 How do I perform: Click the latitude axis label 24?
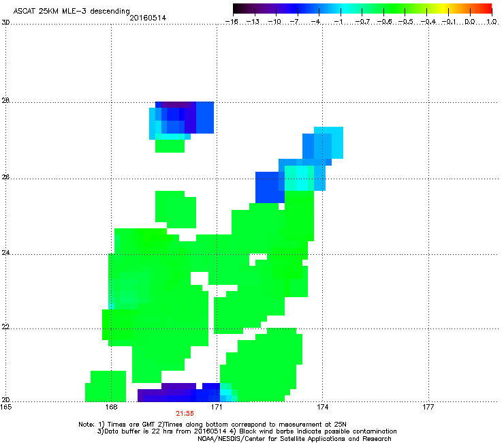pyautogui.click(x=5, y=253)
